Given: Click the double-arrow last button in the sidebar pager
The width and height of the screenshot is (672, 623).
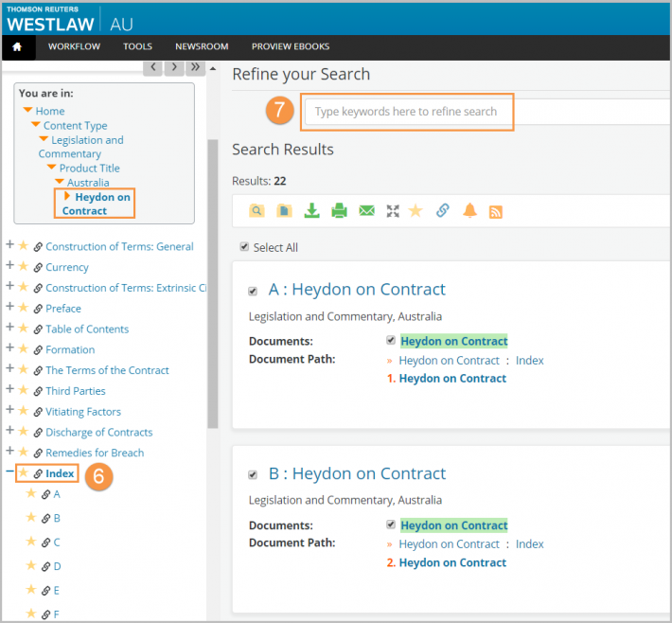Looking at the screenshot, I should (195, 67).
